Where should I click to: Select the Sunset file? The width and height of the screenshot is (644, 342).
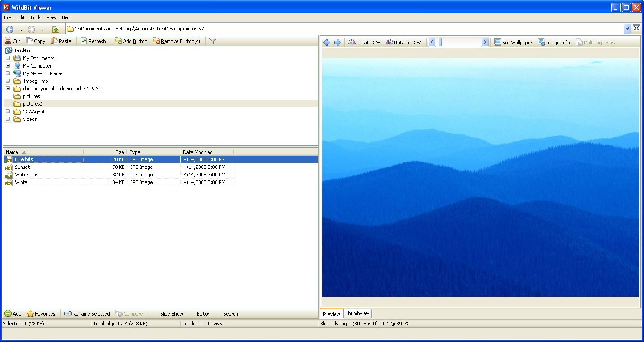tap(22, 167)
